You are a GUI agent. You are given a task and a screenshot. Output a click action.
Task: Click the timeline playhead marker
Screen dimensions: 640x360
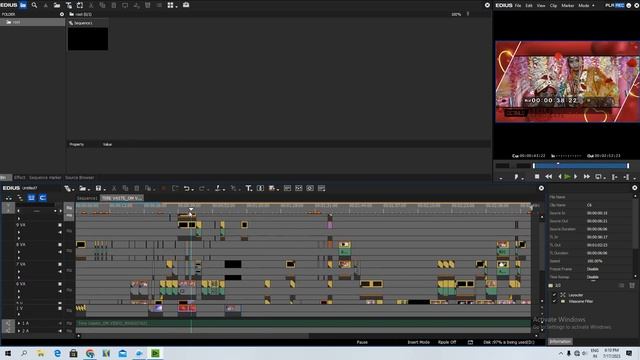point(191,209)
